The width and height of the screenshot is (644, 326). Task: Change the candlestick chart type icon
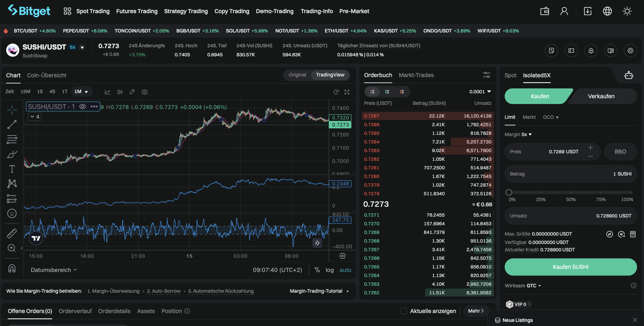[x=120, y=92]
